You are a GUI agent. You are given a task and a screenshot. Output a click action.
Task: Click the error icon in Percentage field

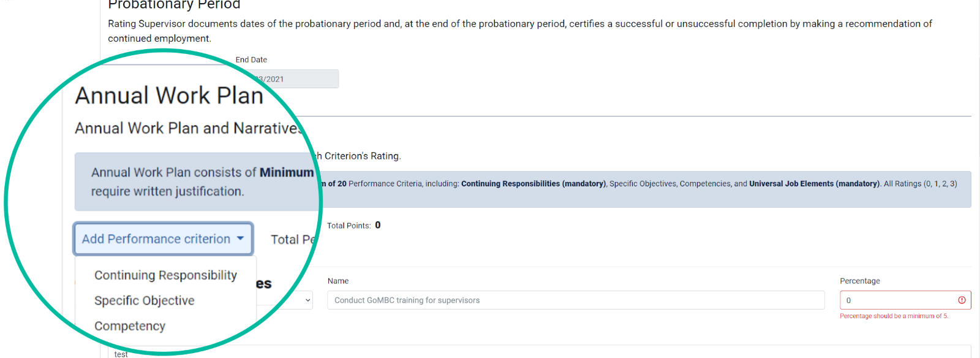click(x=962, y=300)
